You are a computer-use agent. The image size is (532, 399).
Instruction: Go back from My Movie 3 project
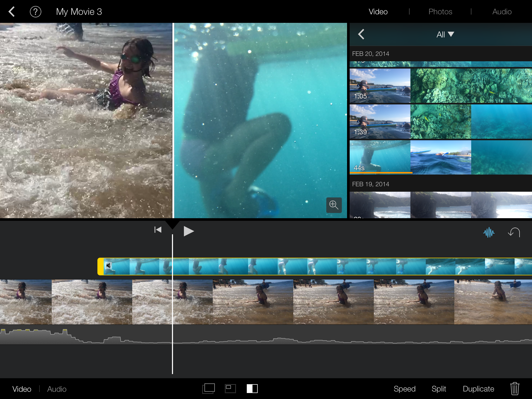(12, 12)
